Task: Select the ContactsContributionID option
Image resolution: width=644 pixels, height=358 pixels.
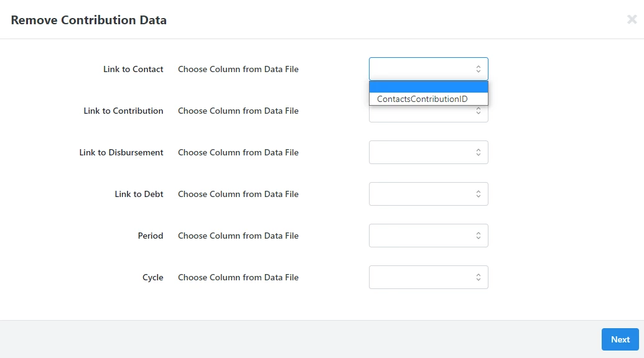Action: [x=428, y=99]
